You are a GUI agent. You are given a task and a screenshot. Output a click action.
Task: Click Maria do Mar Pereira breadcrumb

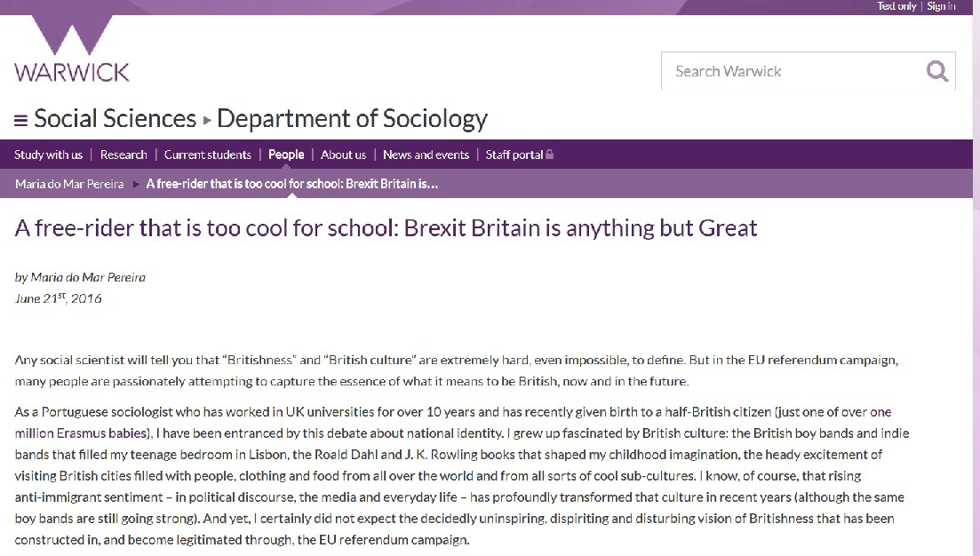69,184
